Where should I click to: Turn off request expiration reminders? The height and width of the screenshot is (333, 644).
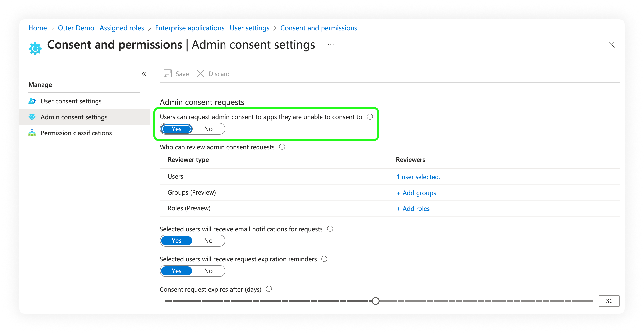point(208,271)
